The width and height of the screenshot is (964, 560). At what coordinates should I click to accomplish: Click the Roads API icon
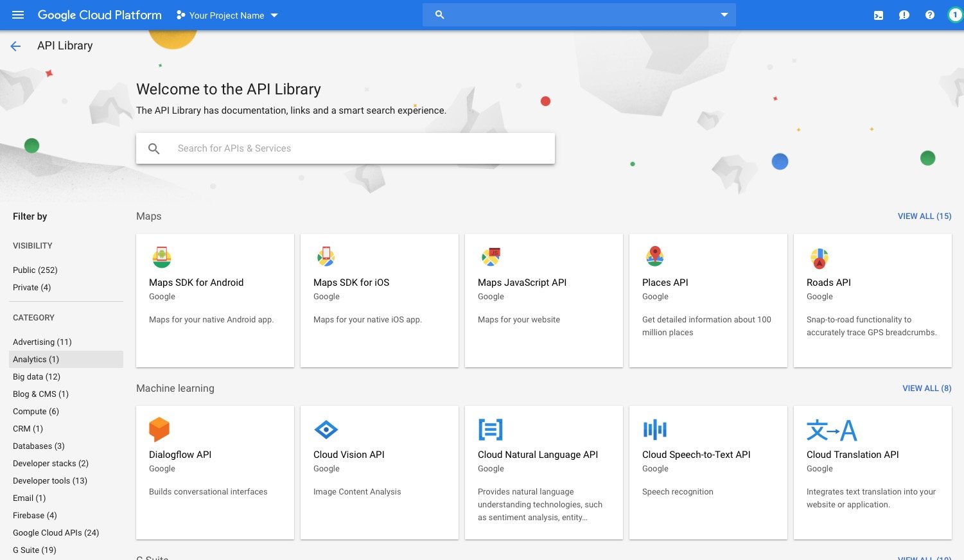819,258
